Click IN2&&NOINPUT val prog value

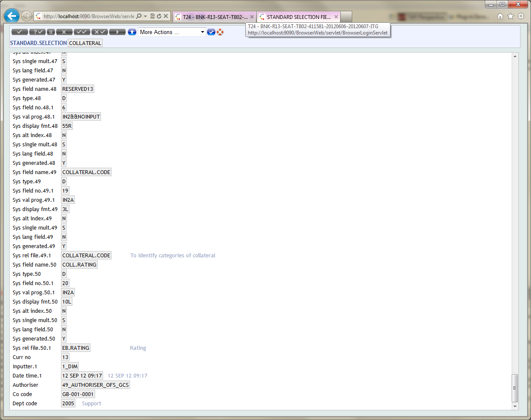click(x=81, y=116)
